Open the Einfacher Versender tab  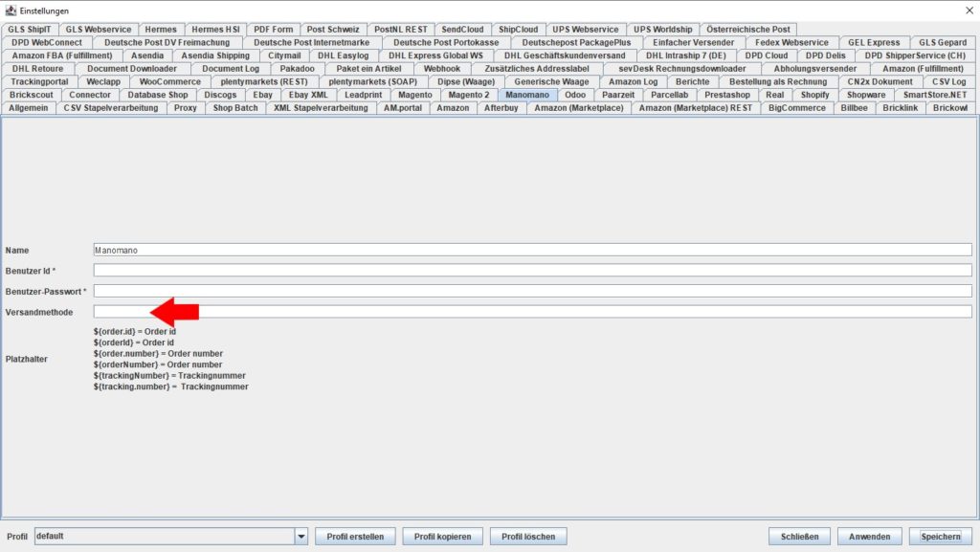coord(694,42)
